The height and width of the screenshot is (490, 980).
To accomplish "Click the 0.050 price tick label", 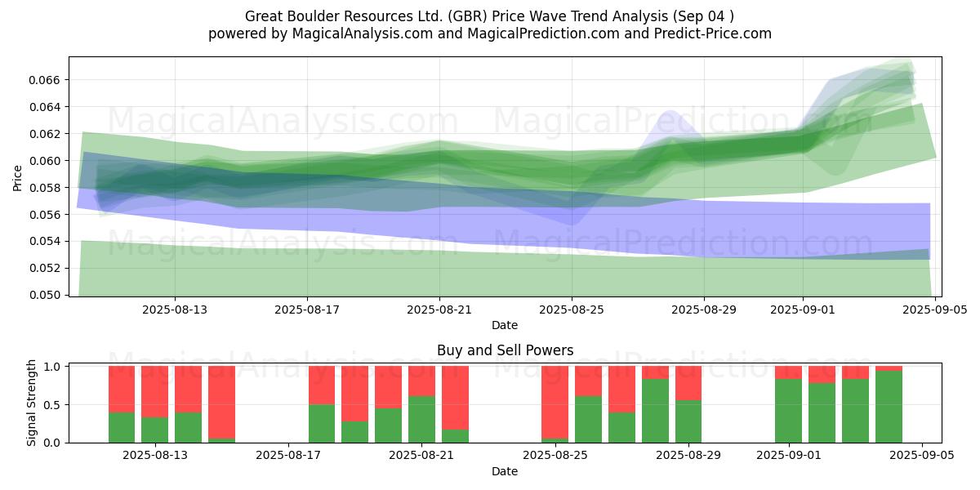I will click(x=47, y=295).
